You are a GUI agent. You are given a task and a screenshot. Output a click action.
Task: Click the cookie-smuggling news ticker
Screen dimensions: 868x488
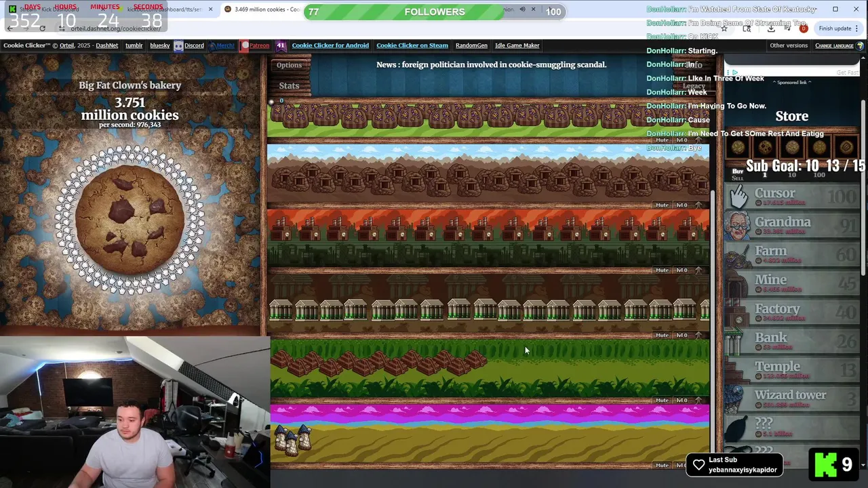pos(492,64)
